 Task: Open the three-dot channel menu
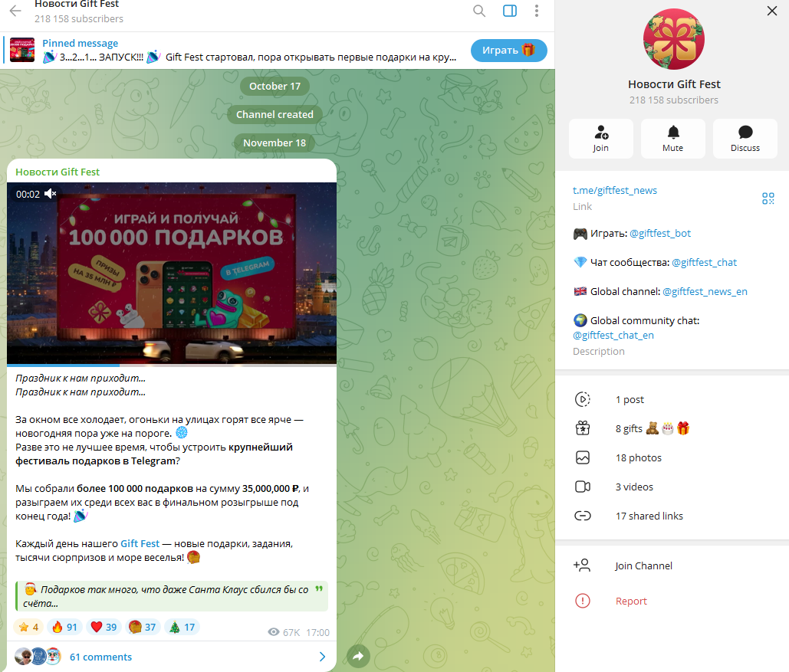coord(537,11)
